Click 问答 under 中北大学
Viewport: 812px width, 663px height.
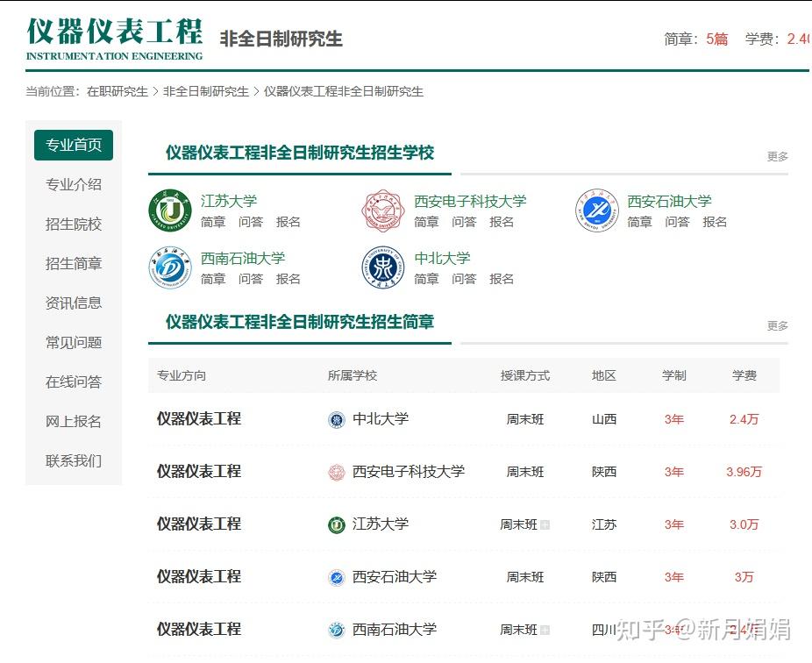click(x=464, y=279)
